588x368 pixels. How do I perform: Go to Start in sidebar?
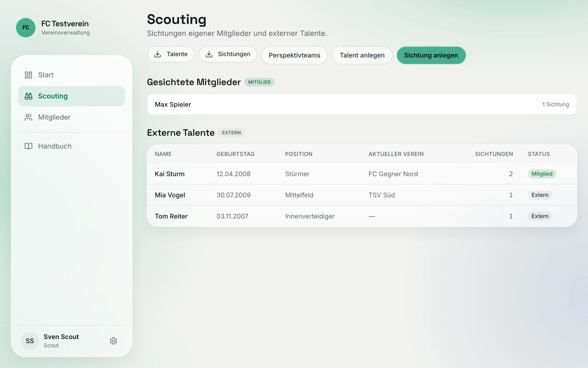[72, 75]
